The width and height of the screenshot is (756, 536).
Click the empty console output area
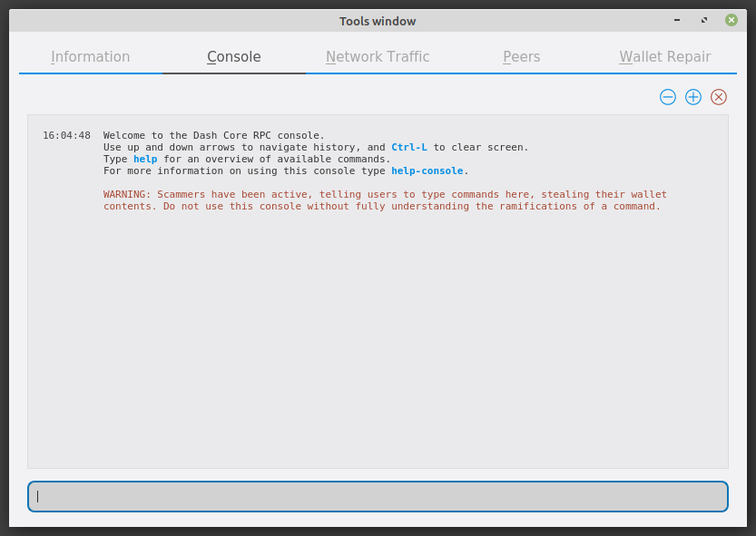[378, 345]
